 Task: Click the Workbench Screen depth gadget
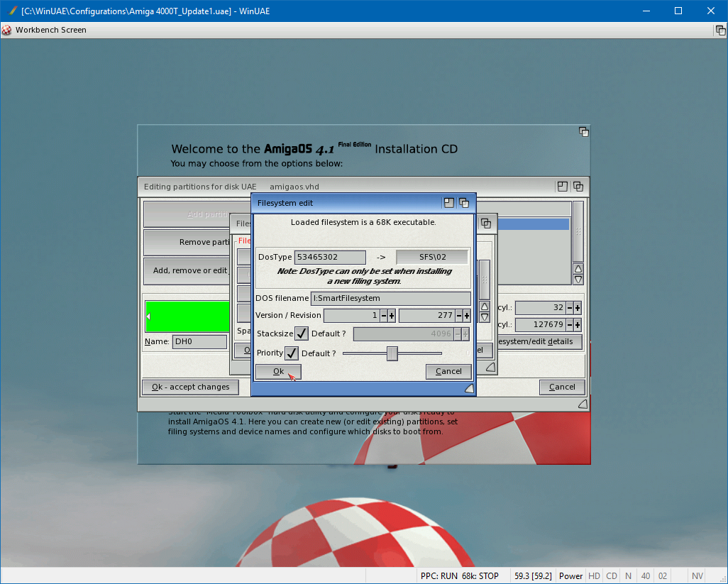click(x=719, y=30)
